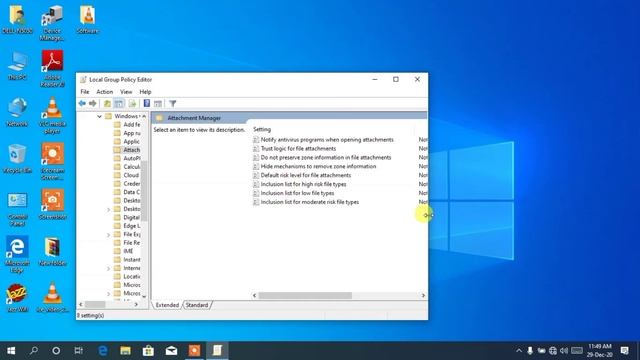Open the Help menu
Viewport: 640px width, 360px height.
click(x=145, y=92)
